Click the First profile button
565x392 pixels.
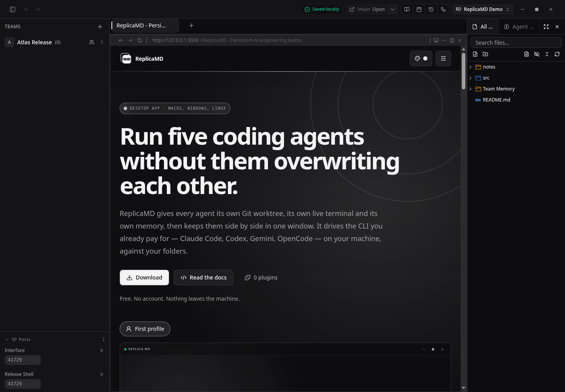(145, 329)
